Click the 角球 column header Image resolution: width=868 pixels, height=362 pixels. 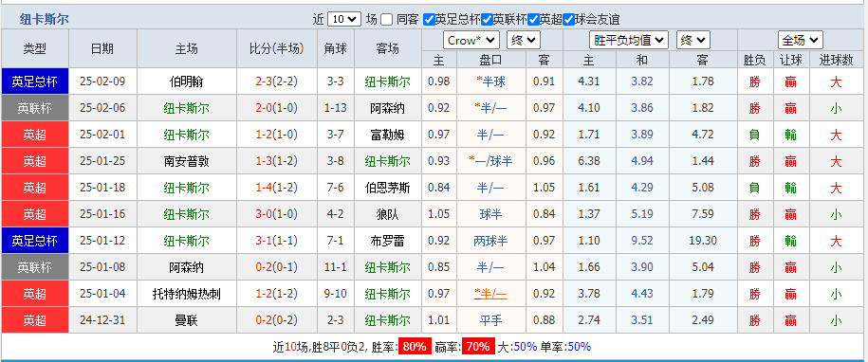336,48
